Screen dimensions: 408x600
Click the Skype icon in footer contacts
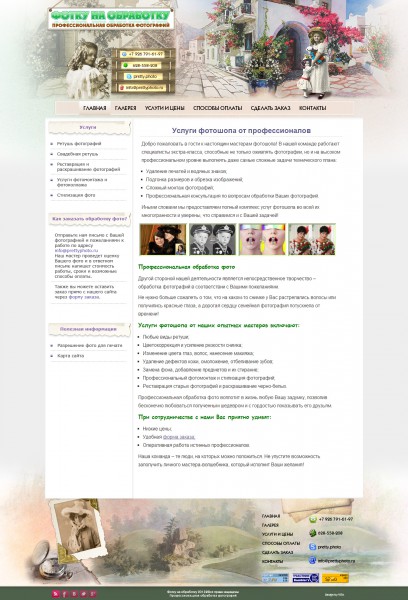313,547
